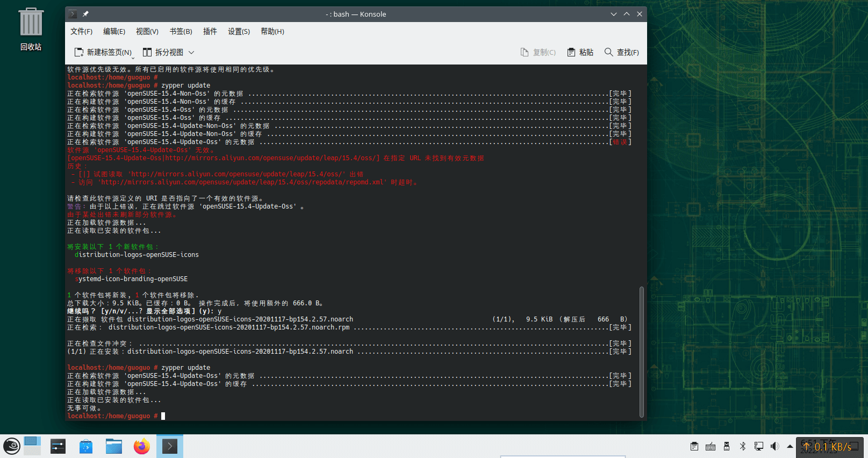The height and width of the screenshot is (458, 868).
Task: Open the 文件(F) menu
Action: (81, 32)
